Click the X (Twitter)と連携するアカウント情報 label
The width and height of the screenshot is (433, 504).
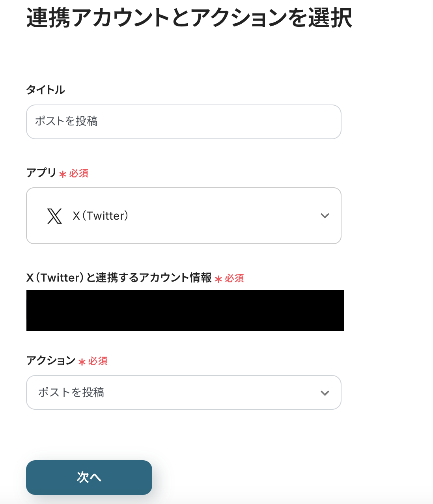[x=119, y=278]
